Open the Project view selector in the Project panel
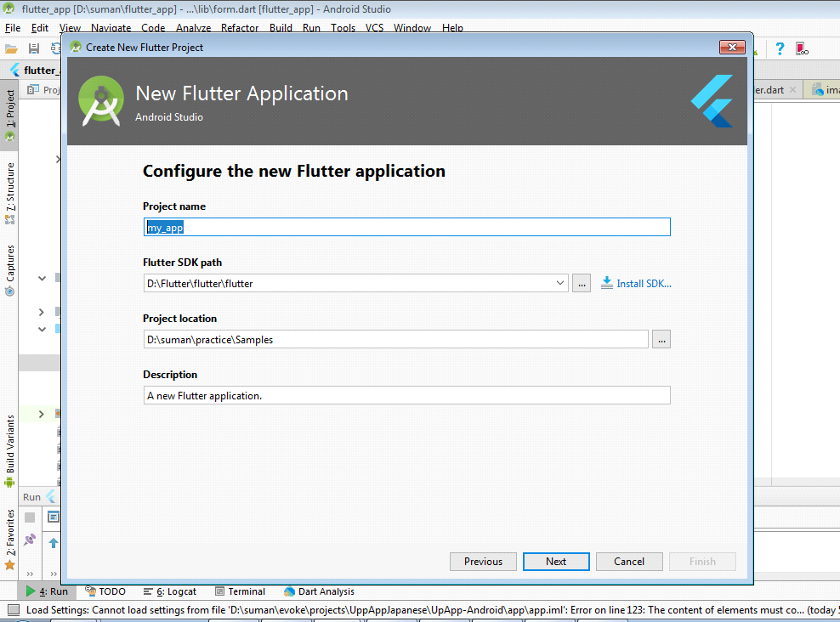Screen dimensions: 840x622 43,90
